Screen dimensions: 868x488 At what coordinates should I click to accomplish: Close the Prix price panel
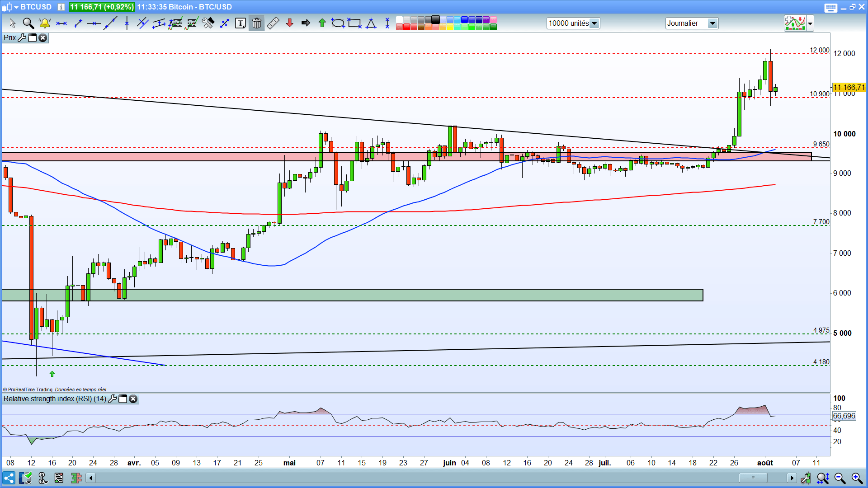(x=43, y=38)
